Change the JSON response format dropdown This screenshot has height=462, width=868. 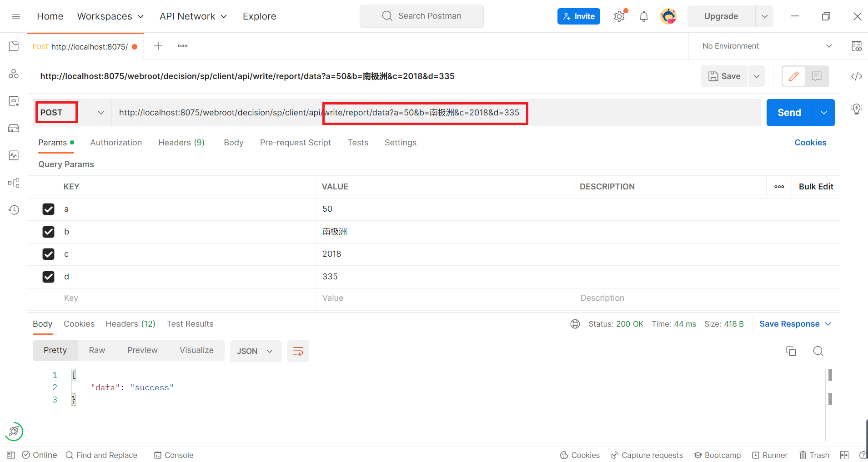coord(256,351)
